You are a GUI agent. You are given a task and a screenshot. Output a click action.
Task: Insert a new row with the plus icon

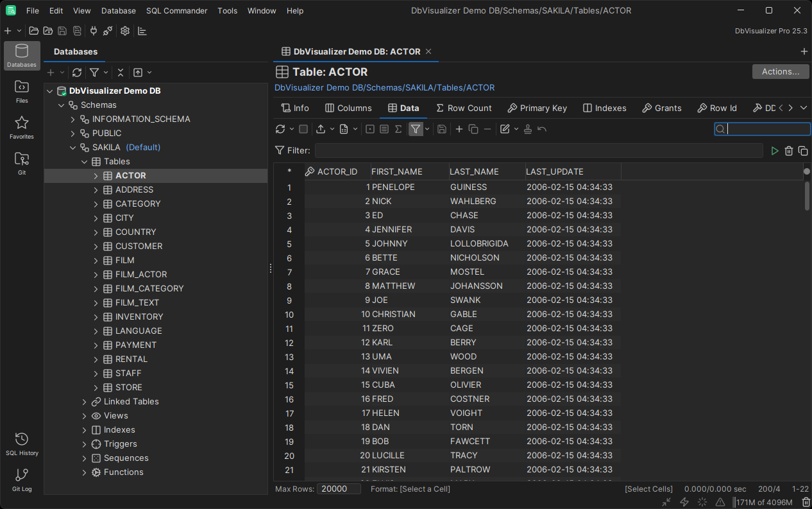[x=459, y=129]
